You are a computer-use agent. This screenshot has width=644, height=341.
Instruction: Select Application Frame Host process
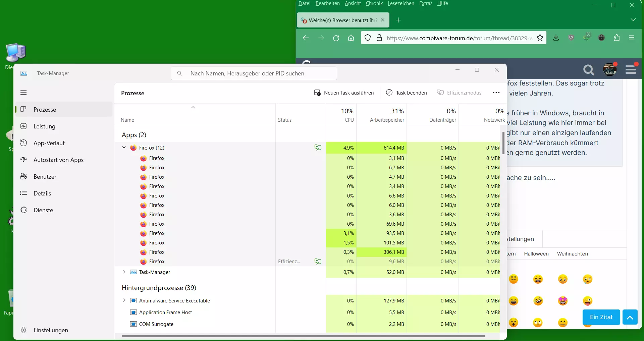pos(307,312)
